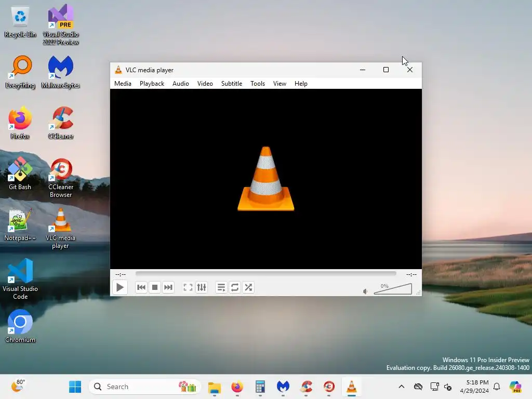532x399 pixels.
Task: Open the clock showing 5:18 PM
Action: click(474, 387)
